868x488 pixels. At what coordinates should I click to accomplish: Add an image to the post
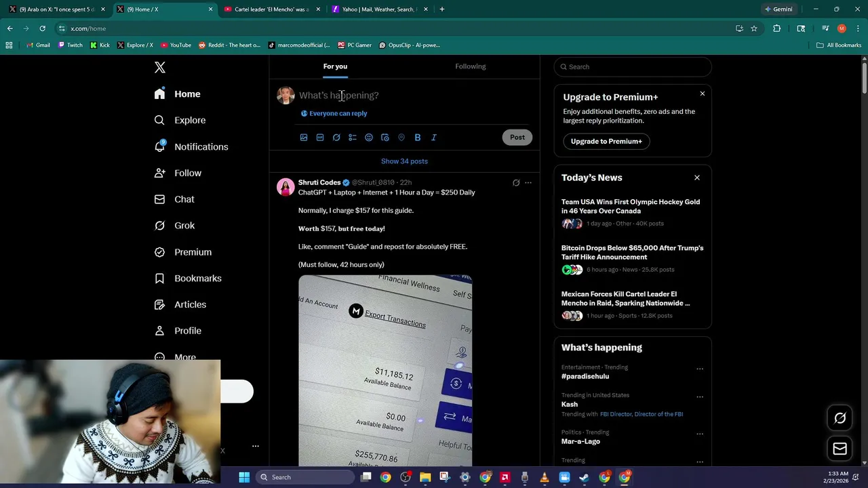[x=304, y=138]
